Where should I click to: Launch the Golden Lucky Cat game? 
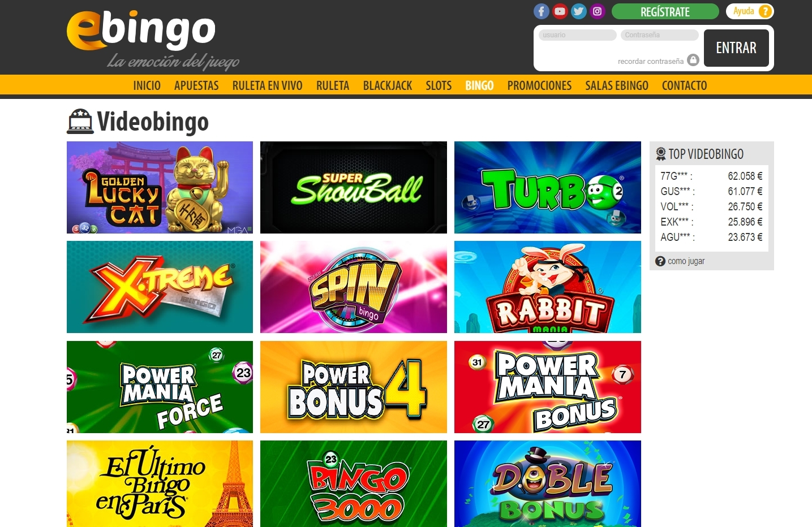(160, 187)
